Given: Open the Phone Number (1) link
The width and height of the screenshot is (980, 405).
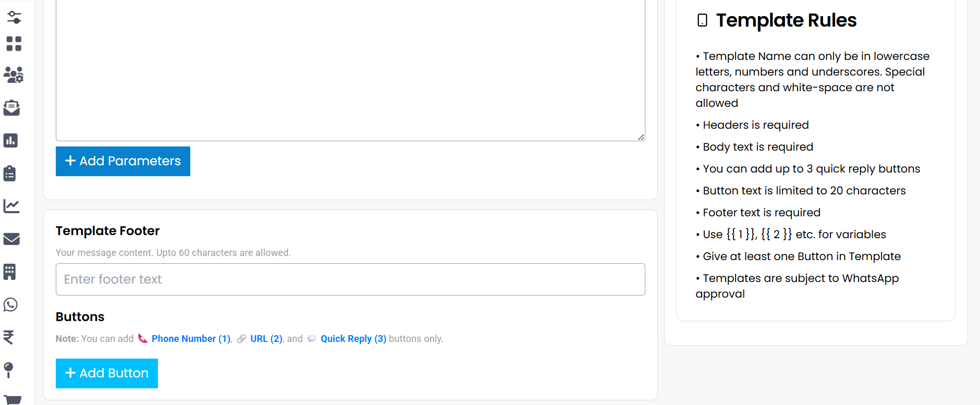Looking at the screenshot, I should coord(191,338).
